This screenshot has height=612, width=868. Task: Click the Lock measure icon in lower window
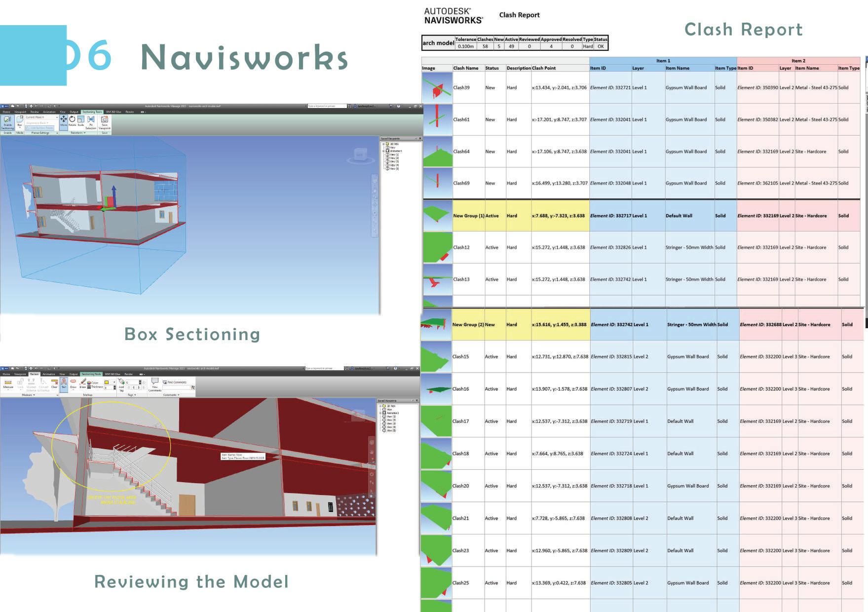(20, 383)
